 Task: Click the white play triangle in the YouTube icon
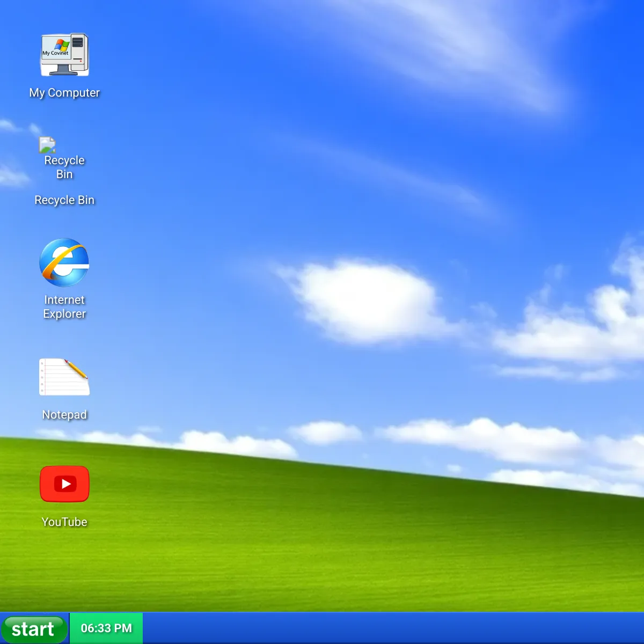click(x=66, y=484)
